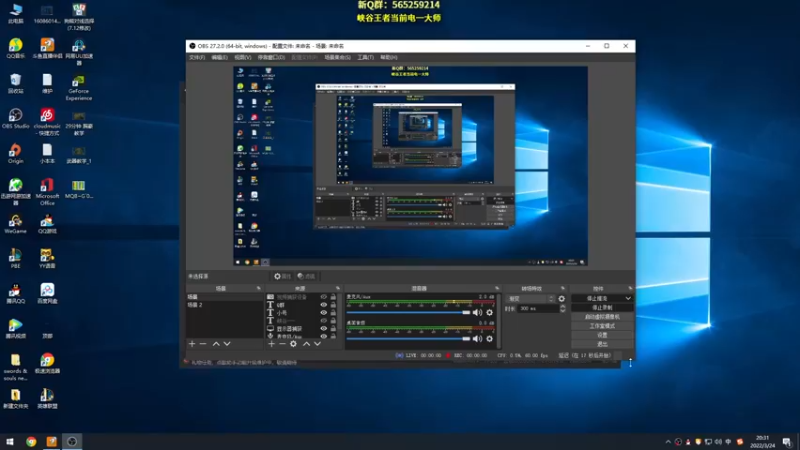Open 桌面音频 audio settings gear
Screen dimensions: 800x450
[490, 339]
